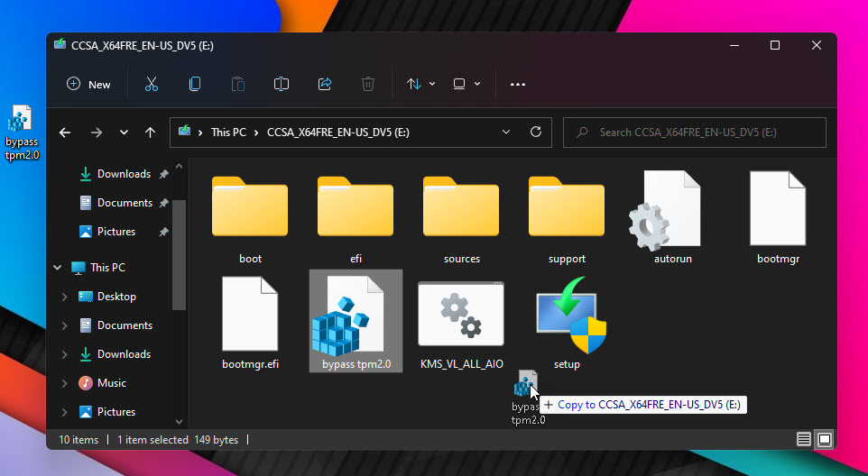Click the drive icon in the address bar

coord(184,132)
